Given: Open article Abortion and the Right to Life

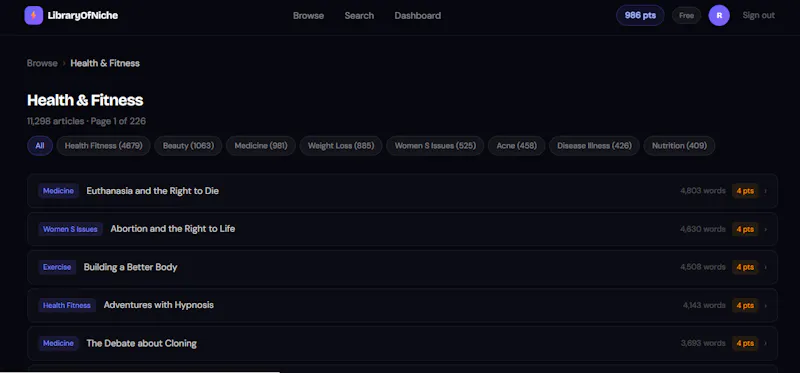Looking at the screenshot, I should [x=402, y=229].
